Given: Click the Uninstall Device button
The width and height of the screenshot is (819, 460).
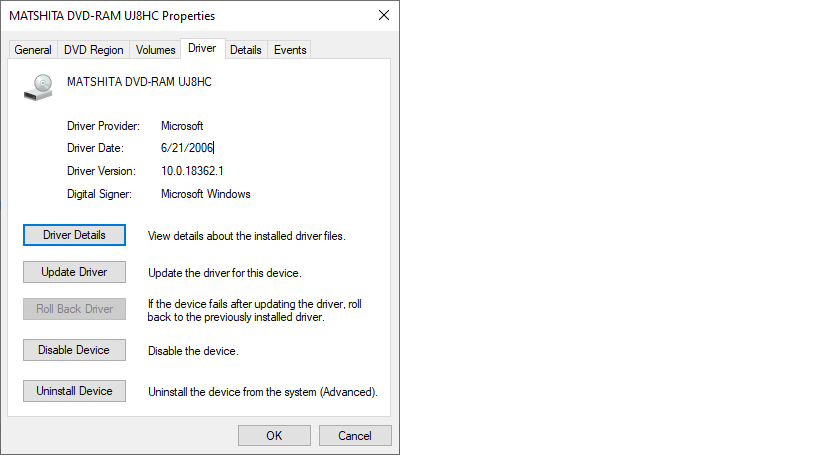Looking at the screenshot, I should coord(74,391).
